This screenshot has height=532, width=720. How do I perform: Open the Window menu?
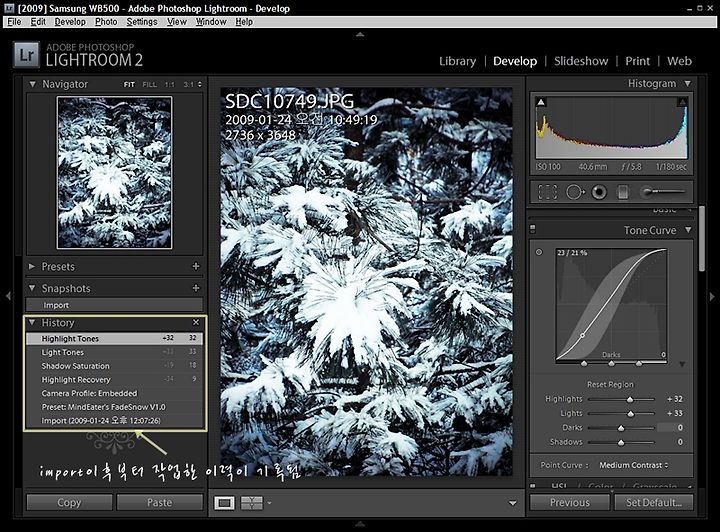tap(211, 22)
